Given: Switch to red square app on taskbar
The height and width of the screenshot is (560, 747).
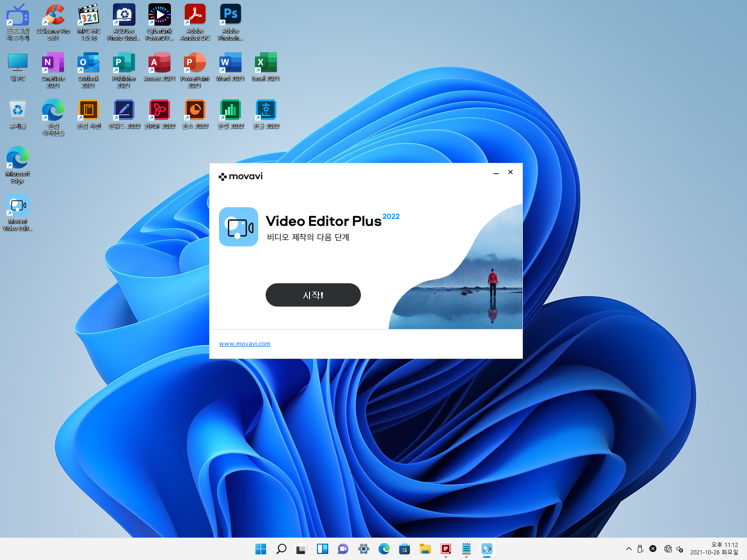Looking at the screenshot, I should click(x=446, y=549).
